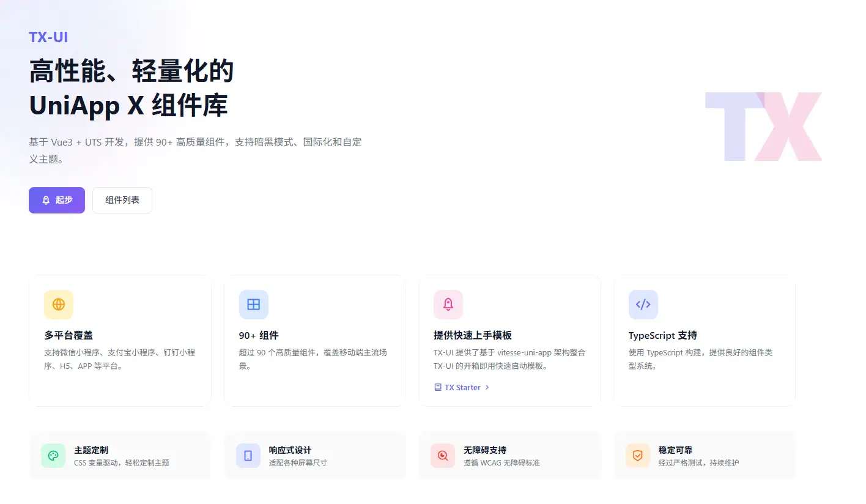
Task: Click the red accessibility icon for 无障碍支持
Action: pos(443,456)
